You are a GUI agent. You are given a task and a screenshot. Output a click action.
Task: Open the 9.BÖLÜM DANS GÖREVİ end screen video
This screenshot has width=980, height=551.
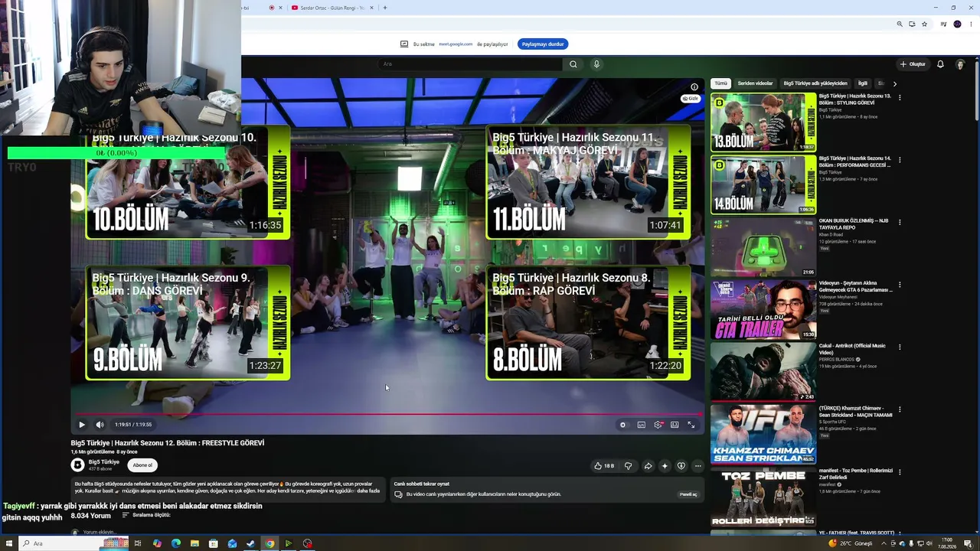pos(188,322)
